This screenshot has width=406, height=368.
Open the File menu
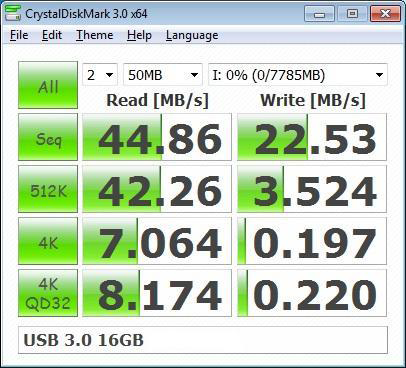(19, 35)
